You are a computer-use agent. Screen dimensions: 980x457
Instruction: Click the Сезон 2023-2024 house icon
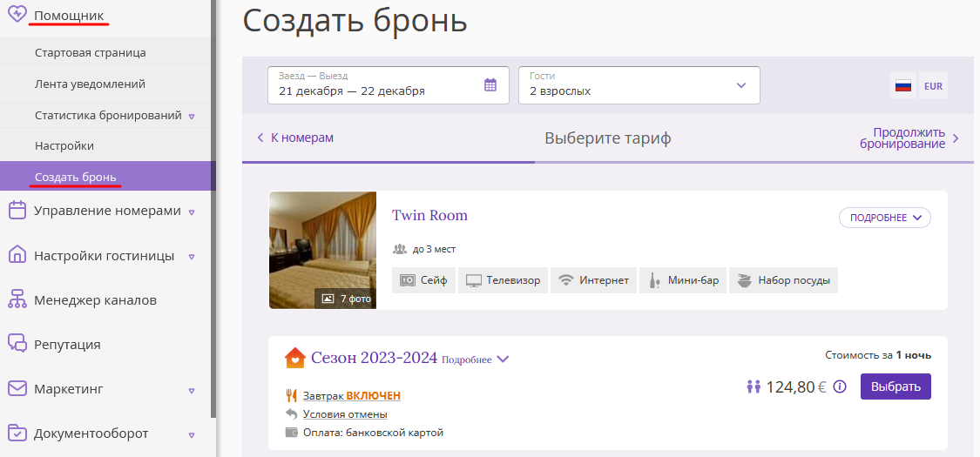tap(294, 359)
